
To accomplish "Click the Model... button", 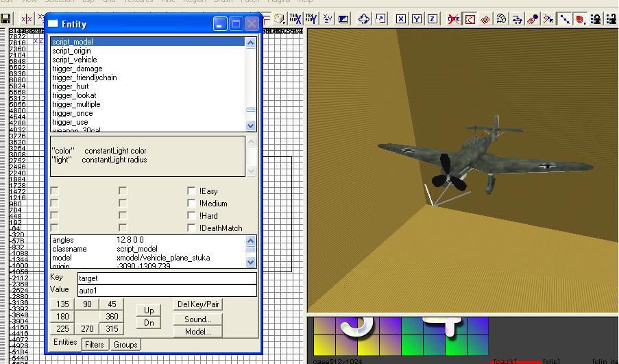I will tap(198, 332).
